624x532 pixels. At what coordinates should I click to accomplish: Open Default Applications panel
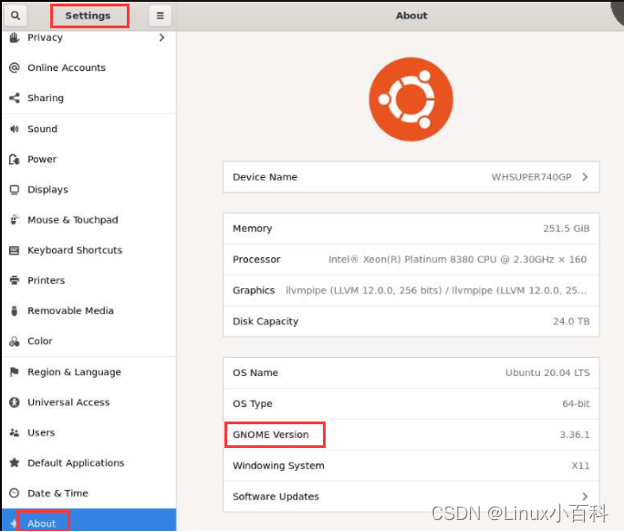pyautogui.click(x=89, y=463)
